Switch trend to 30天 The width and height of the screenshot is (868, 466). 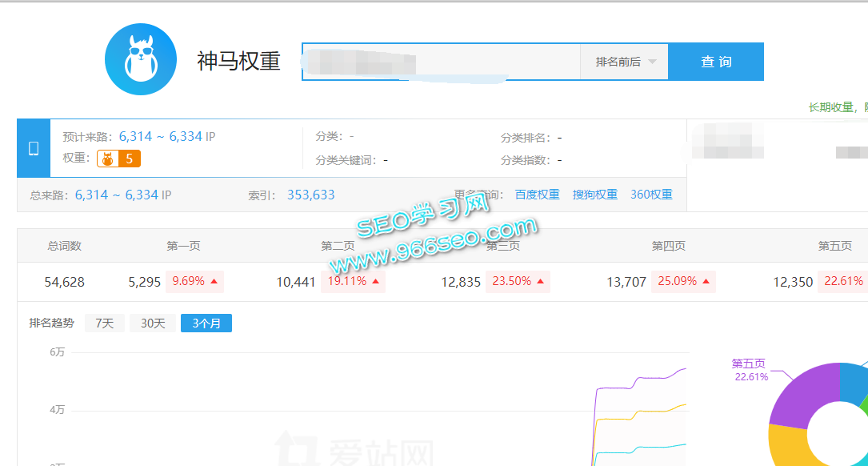click(x=153, y=323)
